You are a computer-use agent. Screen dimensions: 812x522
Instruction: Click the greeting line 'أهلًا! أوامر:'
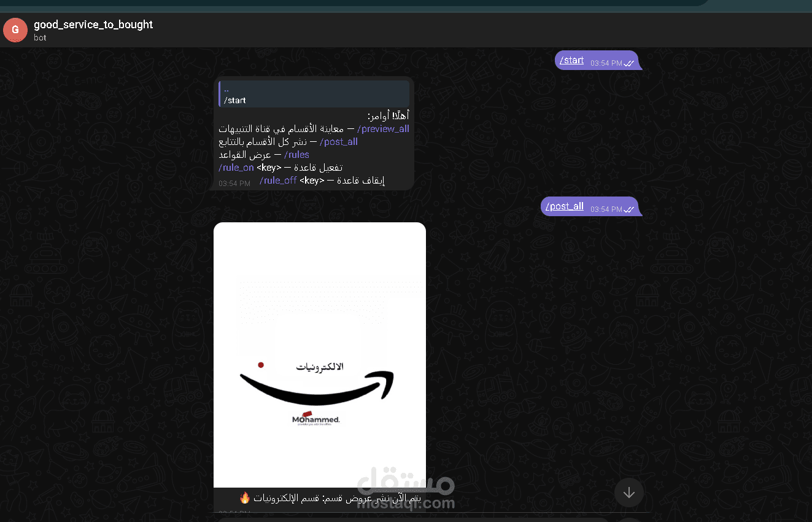coord(388,116)
